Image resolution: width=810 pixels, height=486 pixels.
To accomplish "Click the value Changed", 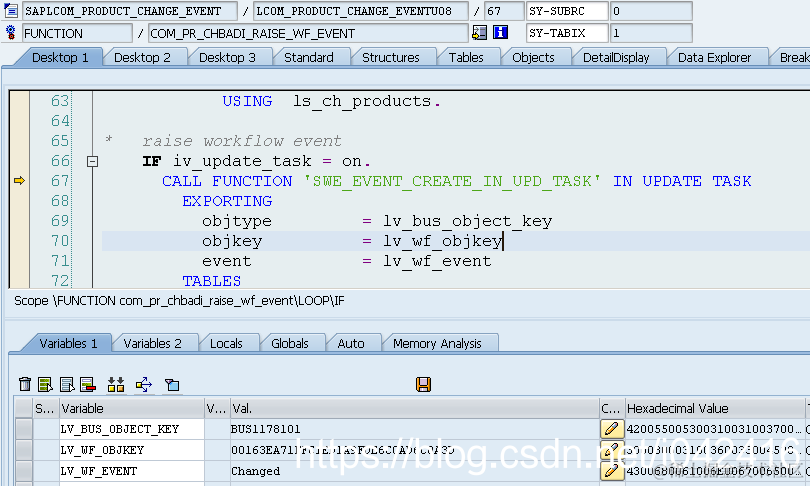I will (x=256, y=472).
